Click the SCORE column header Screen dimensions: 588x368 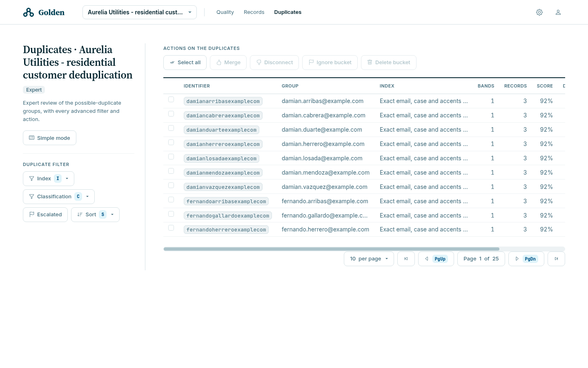pyautogui.click(x=545, y=86)
